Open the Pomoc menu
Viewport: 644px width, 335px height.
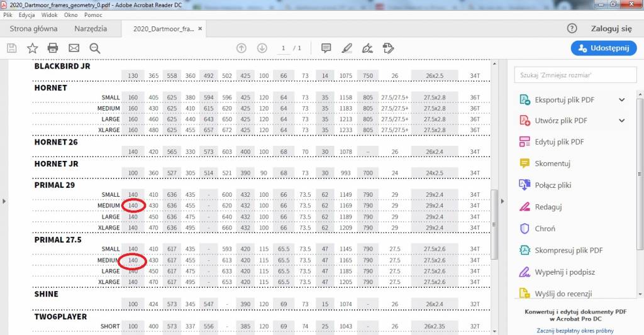(x=93, y=15)
